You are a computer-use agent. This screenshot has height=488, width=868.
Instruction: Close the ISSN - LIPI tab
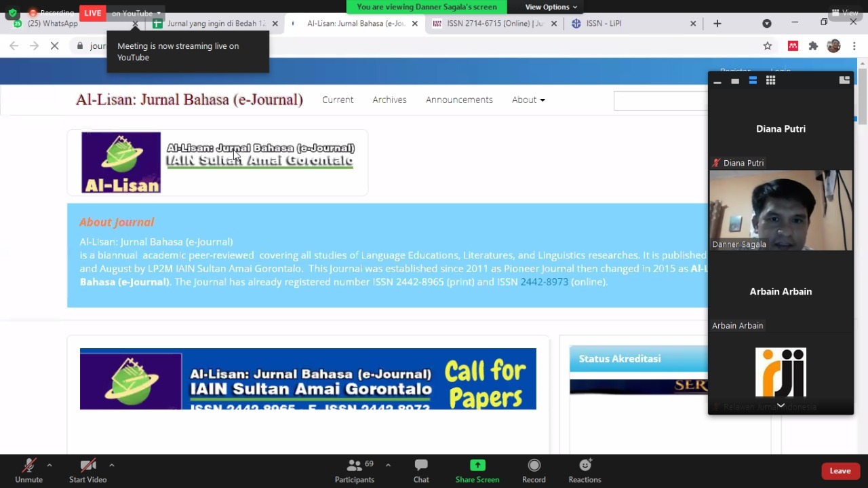pos(693,24)
